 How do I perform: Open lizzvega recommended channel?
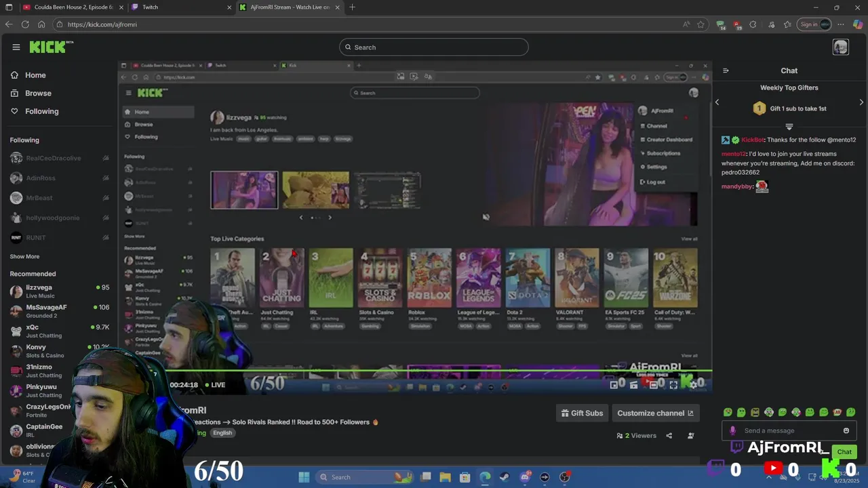tap(59, 291)
